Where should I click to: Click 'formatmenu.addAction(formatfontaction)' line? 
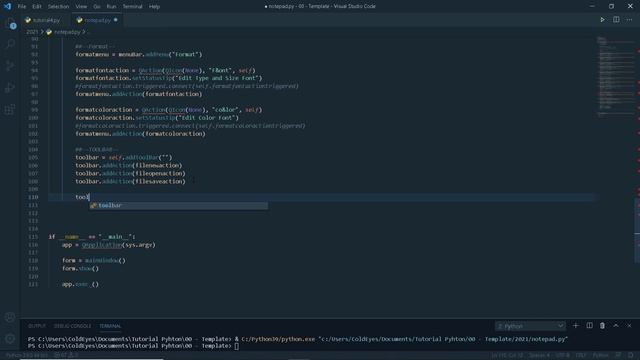[139, 94]
